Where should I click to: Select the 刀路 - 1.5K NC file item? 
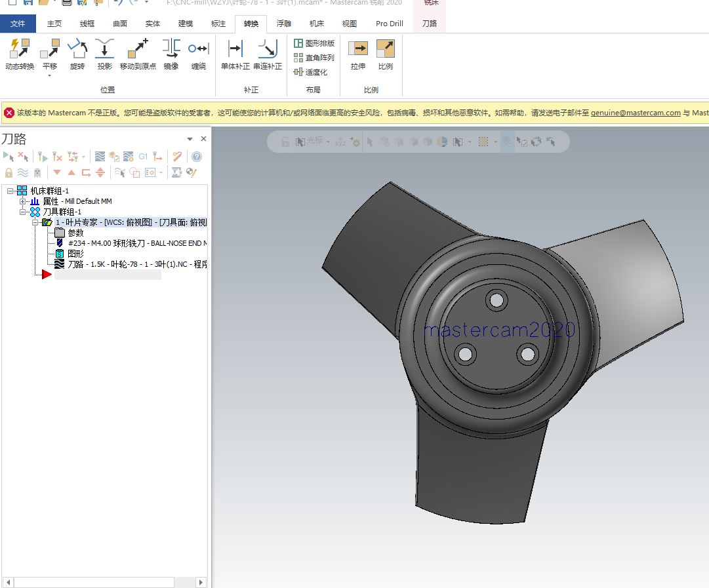coord(137,264)
